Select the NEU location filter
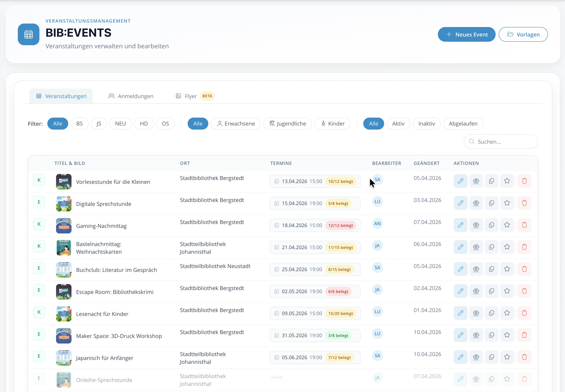565x392 pixels. pyautogui.click(x=120, y=124)
